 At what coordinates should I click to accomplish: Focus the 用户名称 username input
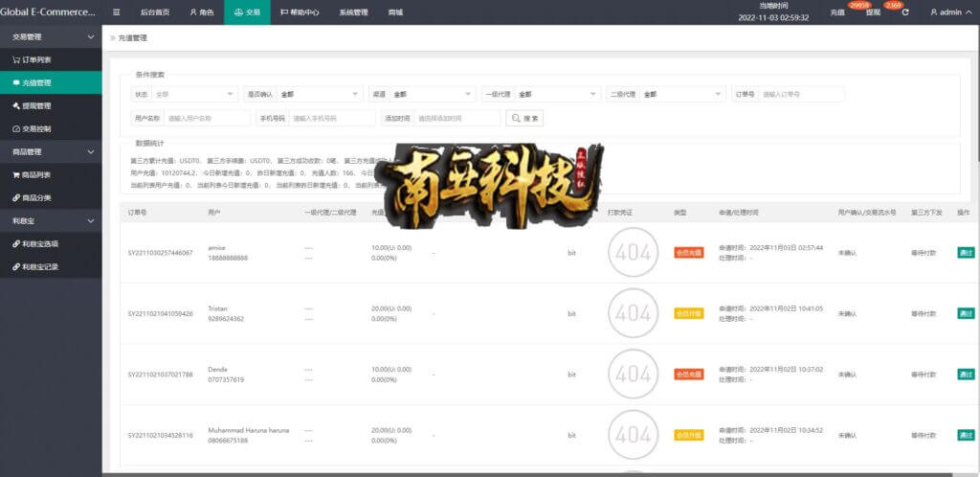pyautogui.click(x=207, y=118)
